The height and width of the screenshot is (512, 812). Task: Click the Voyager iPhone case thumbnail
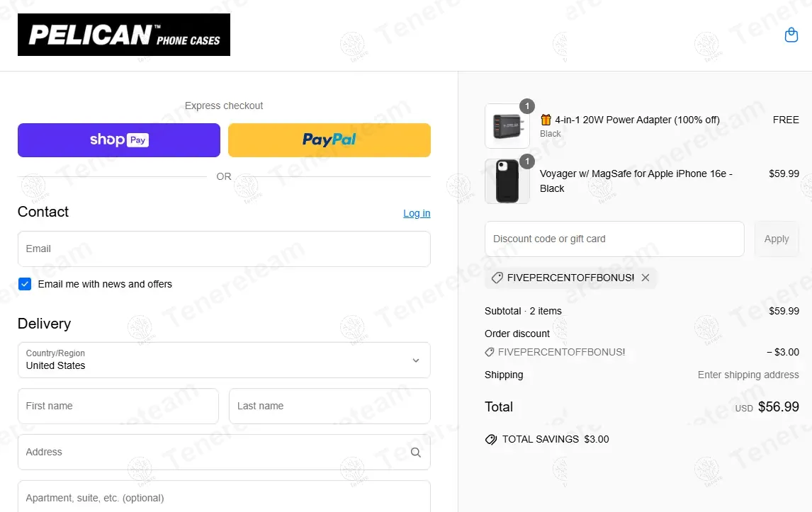coord(507,181)
